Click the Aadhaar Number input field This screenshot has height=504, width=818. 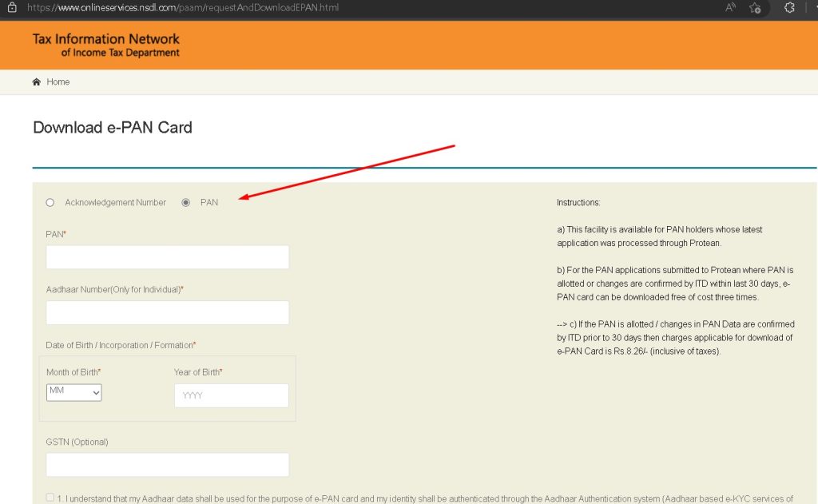[x=167, y=312]
